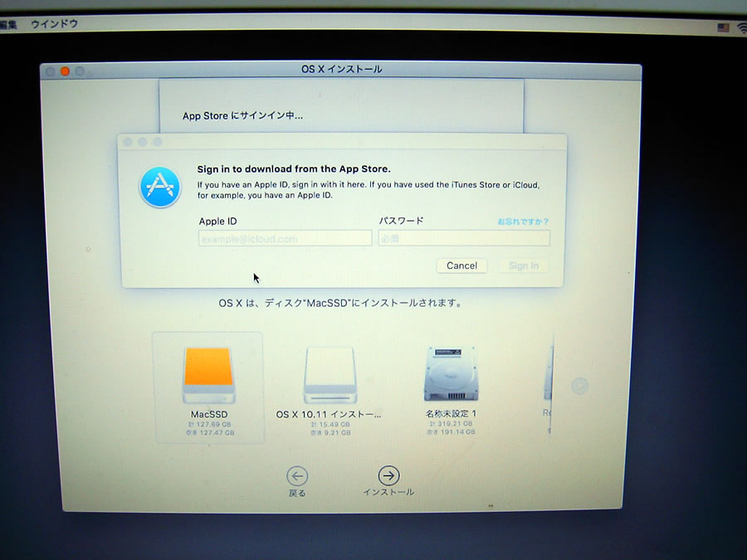Screen dimensions: 747x560
Task: Click the 127.47 GB free space text
Action: [x=210, y=433]
